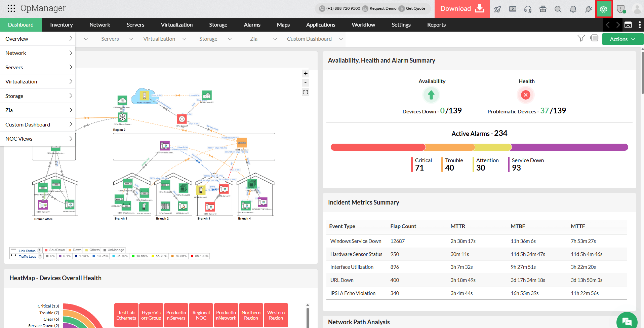Zoom in on the network map
Image resolution: width=644 pixels, height=328 pixels.
[x=306, y=73]
